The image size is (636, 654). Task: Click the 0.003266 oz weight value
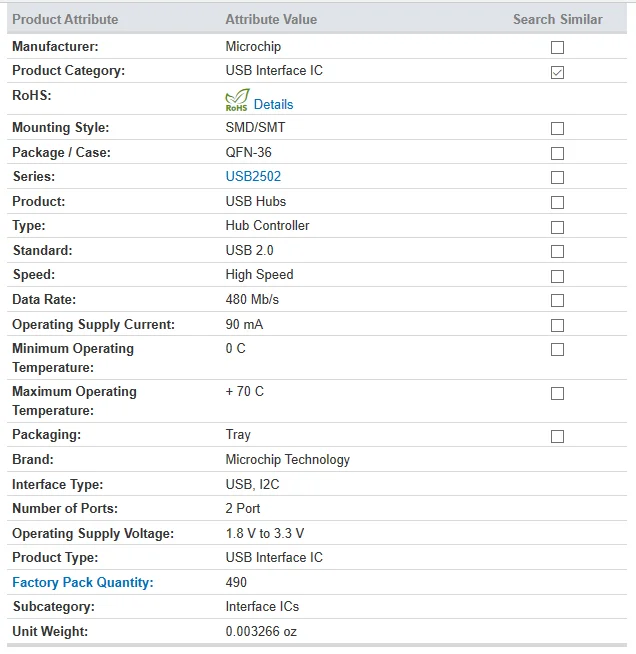[261, 631]
